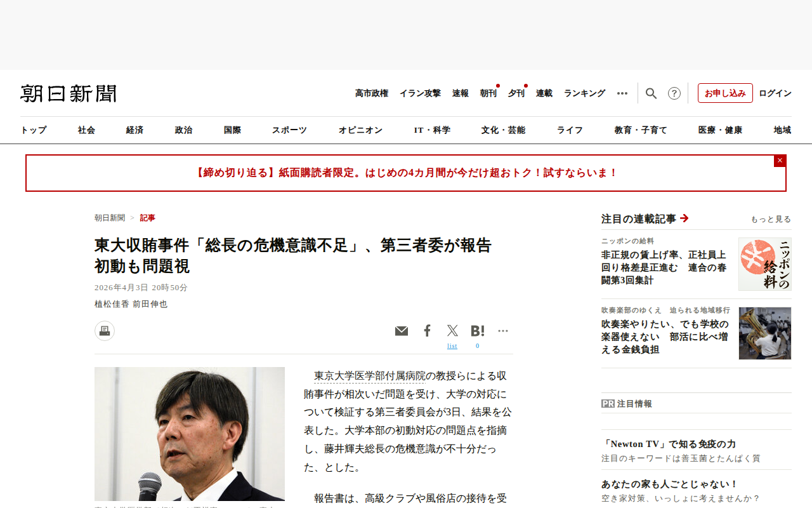Enlarge the press conference photo
Image resolution: width=812 pixels, height=508 pixels.
point(190,434)
